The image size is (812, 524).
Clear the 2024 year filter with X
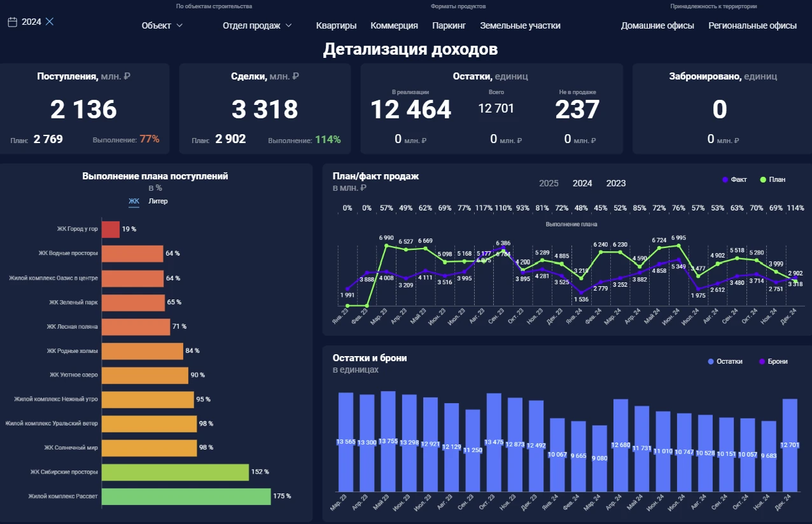[x=50, y=22]
